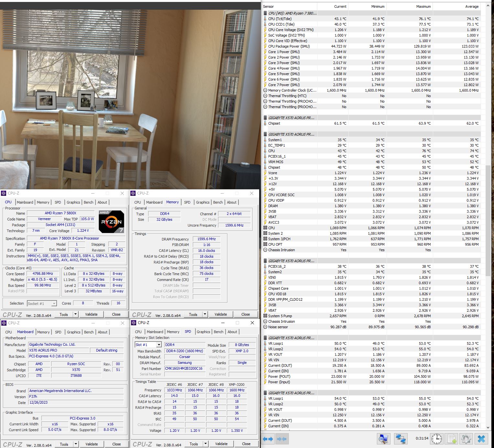Click thermometer icon beside CPU CCD1 (Tdie)
494x448 pixels.
point(265,24)
